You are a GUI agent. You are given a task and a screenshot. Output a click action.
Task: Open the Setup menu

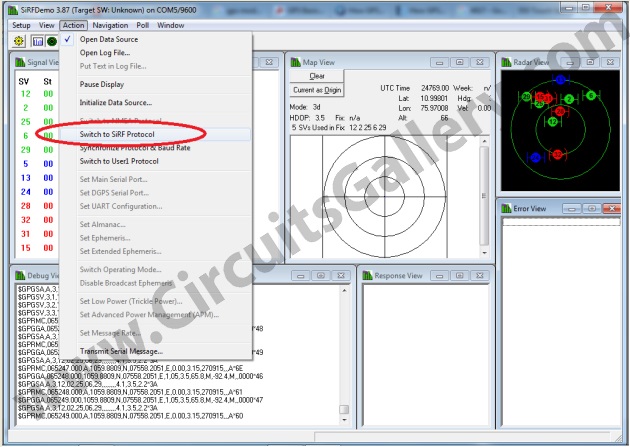point(21,24)
